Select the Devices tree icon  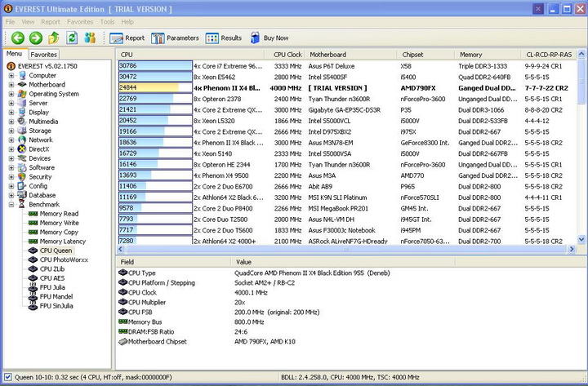click(22, 158)
